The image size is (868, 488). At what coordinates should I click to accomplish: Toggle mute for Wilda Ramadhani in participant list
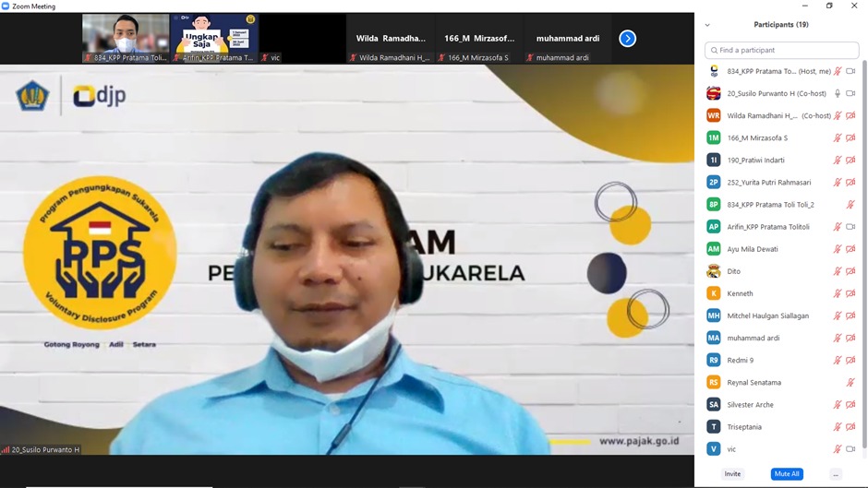click(838, 115)
